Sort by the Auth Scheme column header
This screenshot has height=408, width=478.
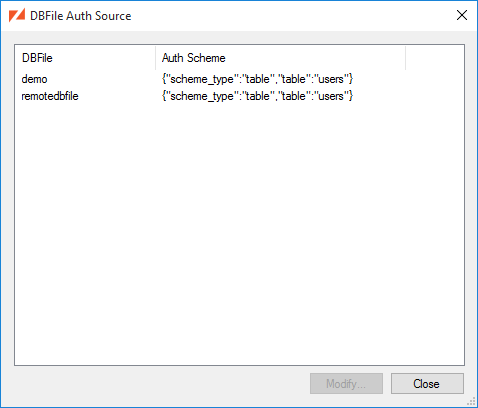(280, 58)
